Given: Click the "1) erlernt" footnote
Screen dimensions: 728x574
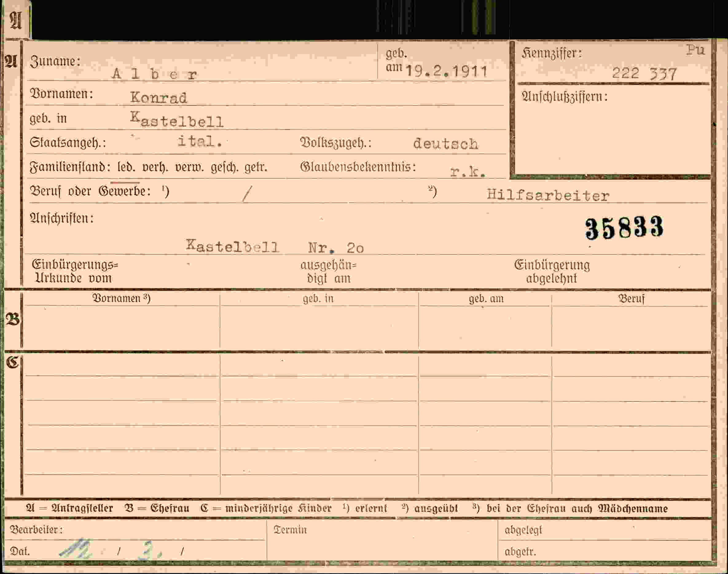Looking at the screenshot, I should pyautogui.click(x=365, y=509).
